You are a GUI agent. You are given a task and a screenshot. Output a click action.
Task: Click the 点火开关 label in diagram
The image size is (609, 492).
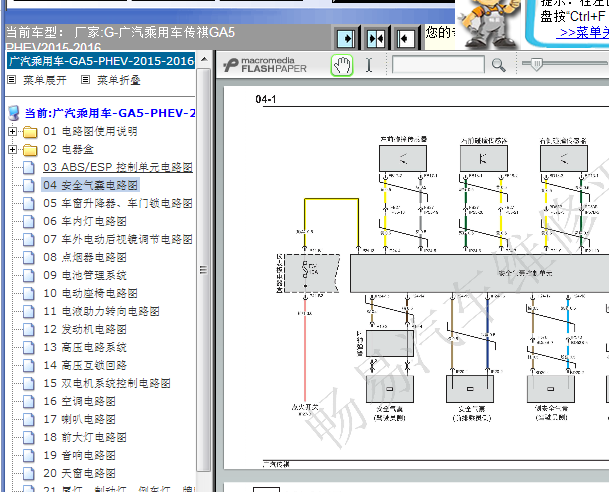click(305, 407)
